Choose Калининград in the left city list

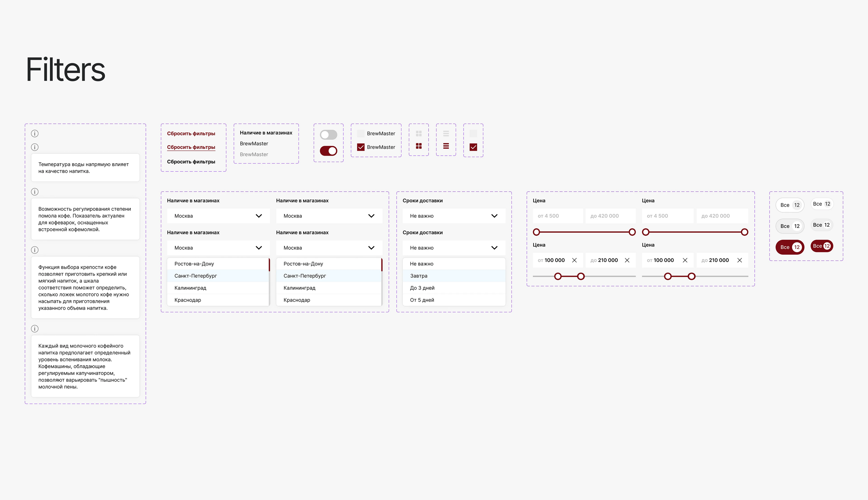click(x=190, y=288)
